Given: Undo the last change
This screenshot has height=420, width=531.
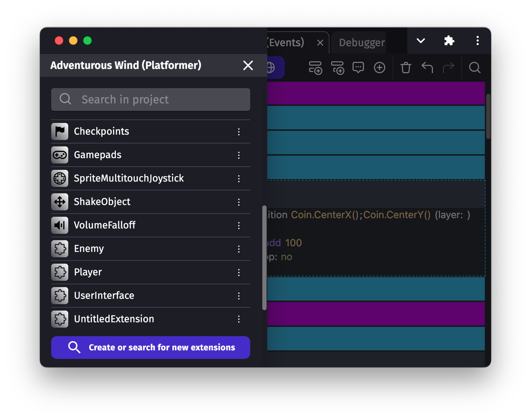Looking at the screenshot, I should click(x=427, y=68).
